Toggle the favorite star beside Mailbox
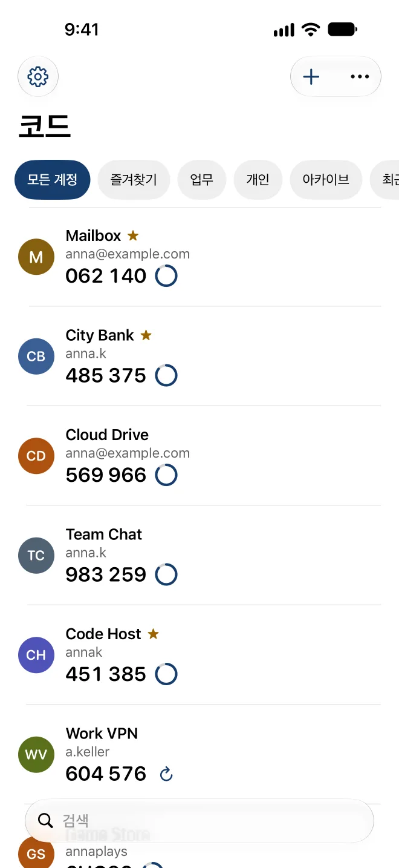This screenshot has width=399, height=868. [133, 235]
